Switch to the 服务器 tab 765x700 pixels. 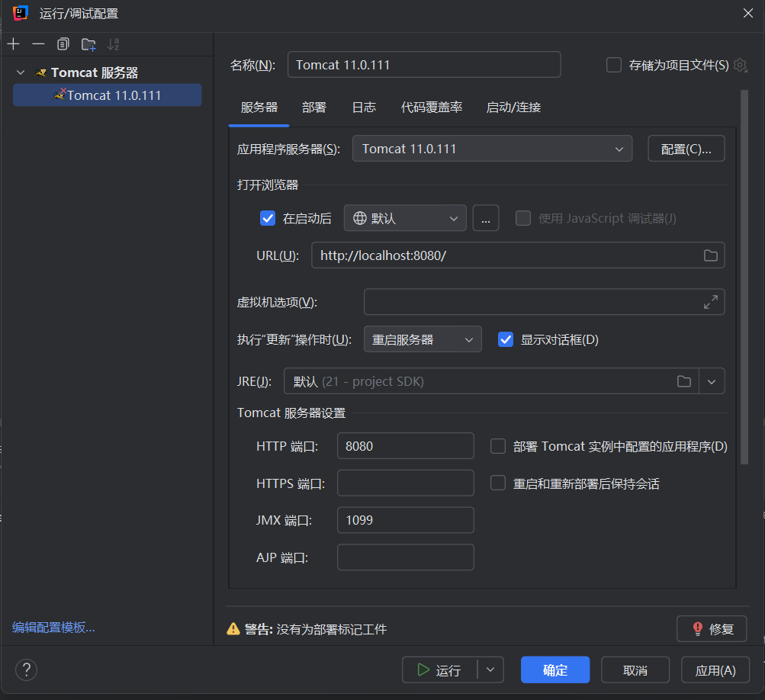tap(259, 108)
